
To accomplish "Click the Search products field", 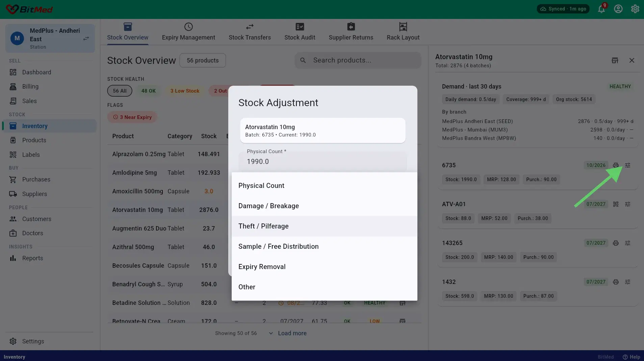I will [358, 60].
